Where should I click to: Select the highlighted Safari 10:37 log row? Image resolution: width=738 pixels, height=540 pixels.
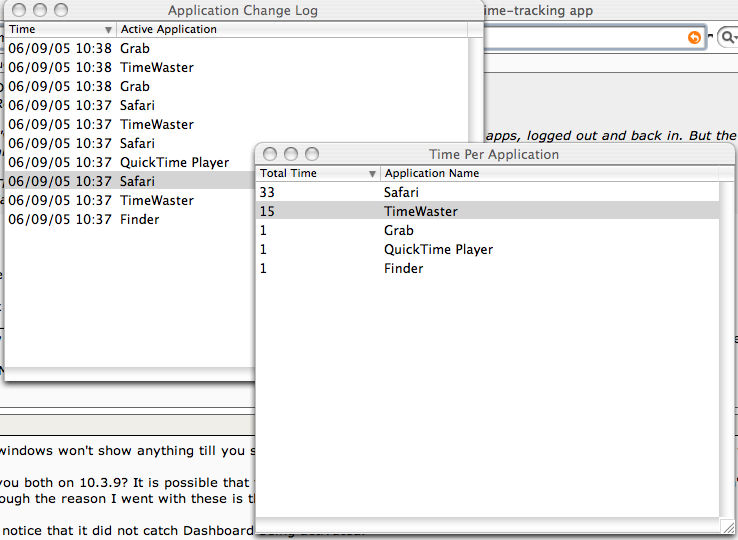click(x=130, y=181)
